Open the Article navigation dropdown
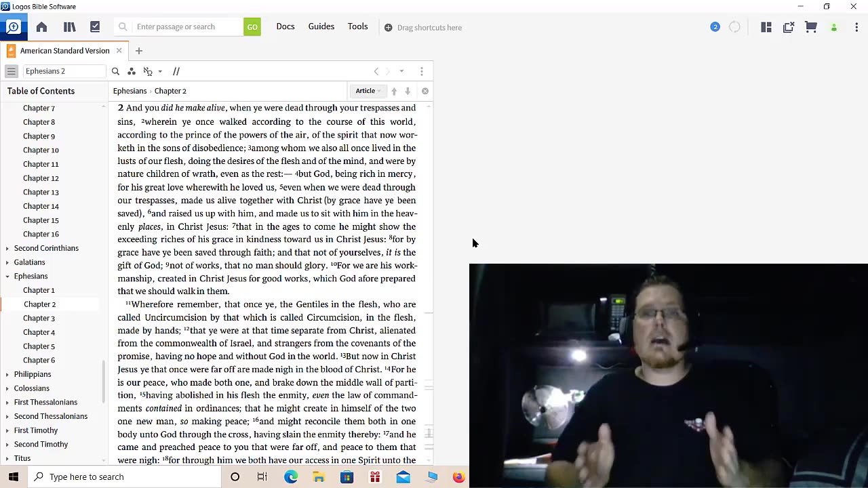The image size is (868, 488). coord(368,91)
